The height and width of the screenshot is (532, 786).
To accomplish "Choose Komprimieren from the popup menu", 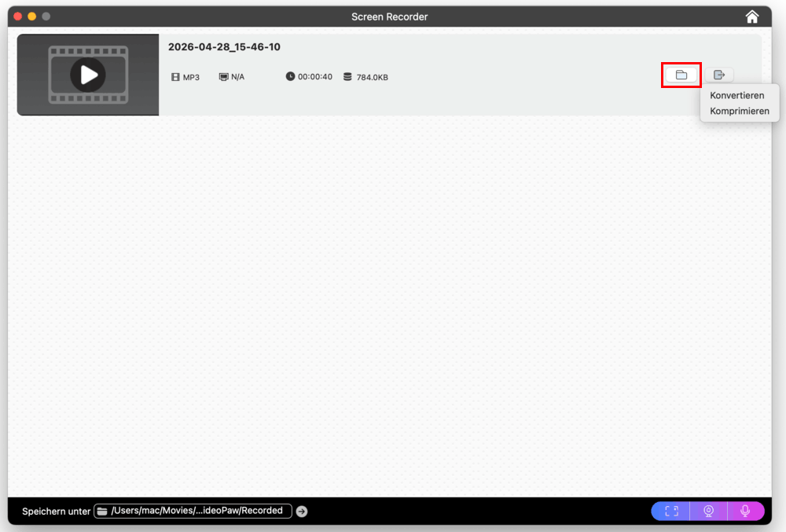I will (740, 112).
